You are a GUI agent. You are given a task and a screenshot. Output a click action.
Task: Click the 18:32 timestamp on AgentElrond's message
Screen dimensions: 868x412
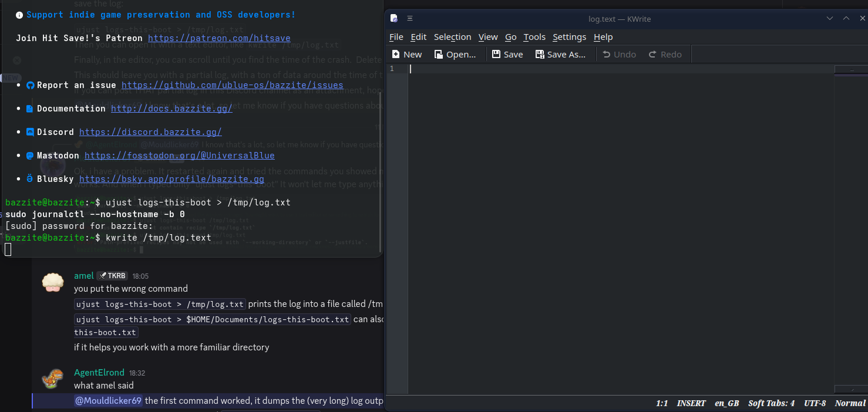(x=137, y=373)
